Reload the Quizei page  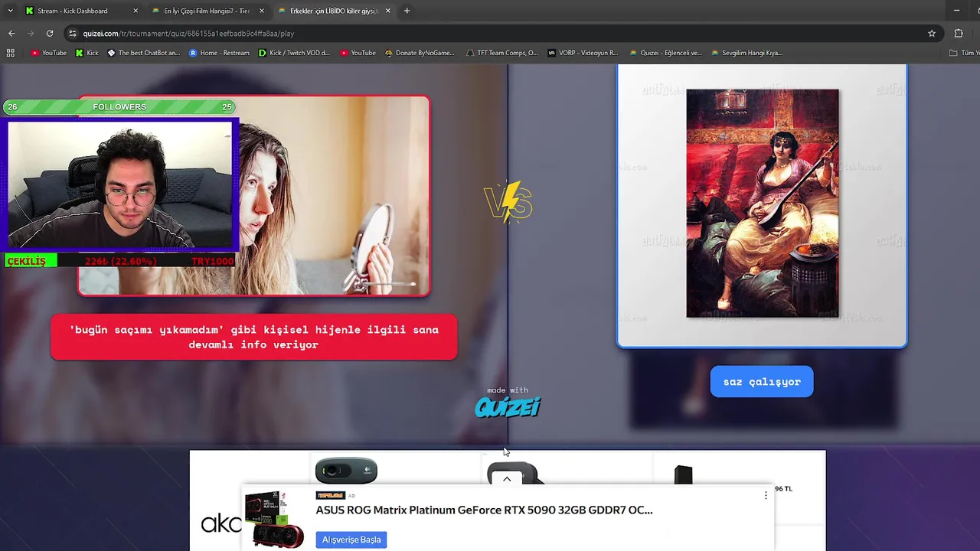point(50,33)
